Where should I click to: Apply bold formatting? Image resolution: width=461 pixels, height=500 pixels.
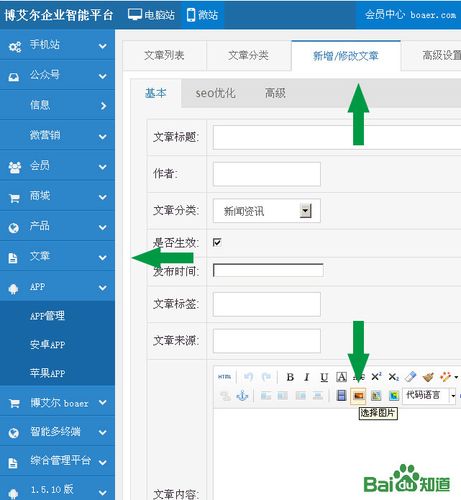290,377
